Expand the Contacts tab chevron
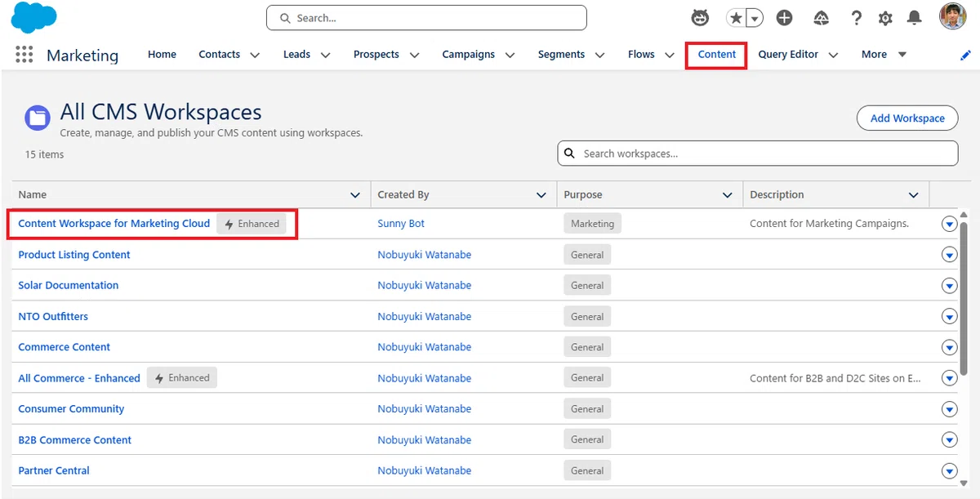980x499 pixels. (x=255, y=56)
